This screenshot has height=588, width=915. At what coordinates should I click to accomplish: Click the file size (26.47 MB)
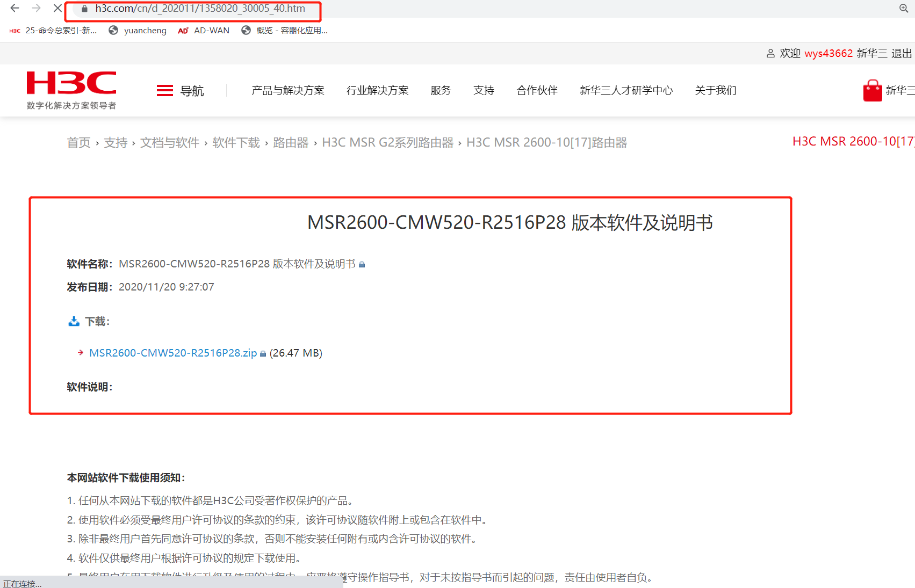pos(296,353)
